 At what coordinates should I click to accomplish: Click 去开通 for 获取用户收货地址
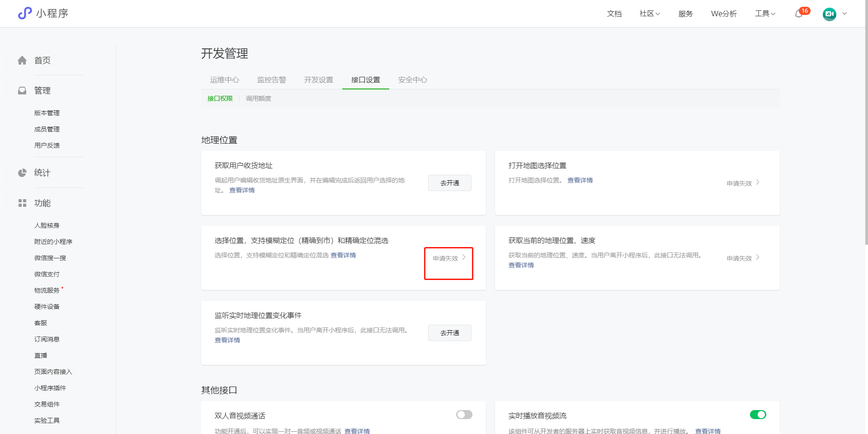pos(450,183)
